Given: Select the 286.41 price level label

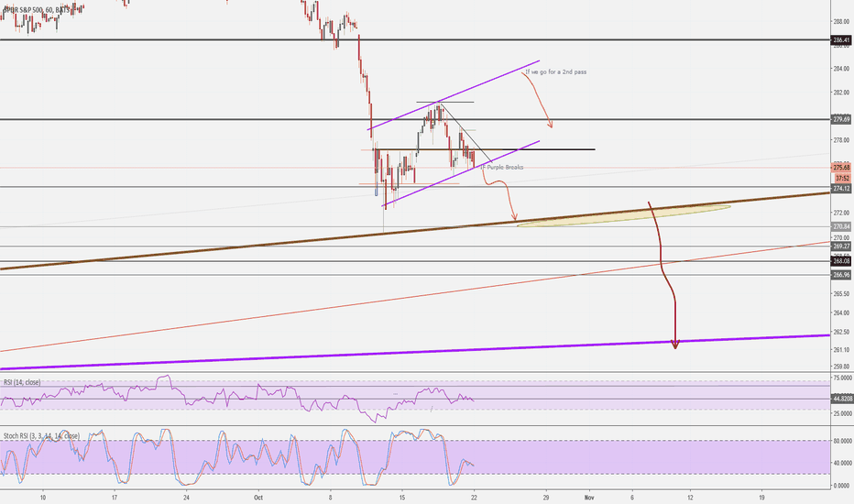Looking at the screenshot, I should [x=841, y=40].
